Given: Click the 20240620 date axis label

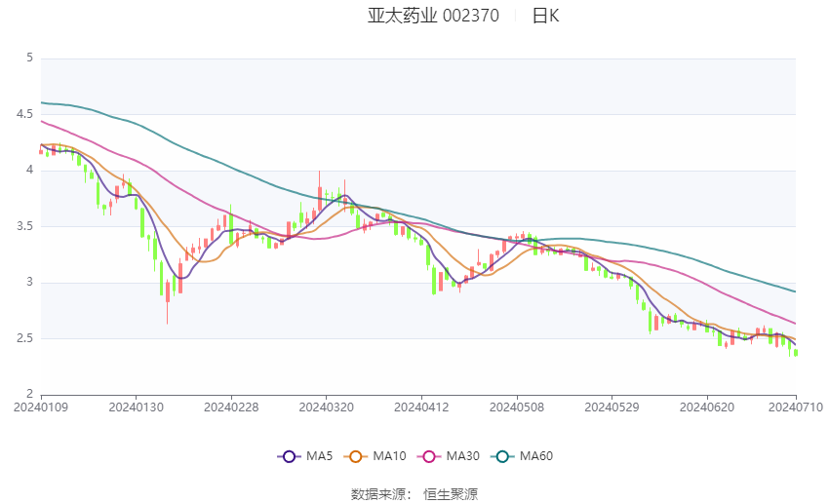Looking at the screenshot, I should click(706, 407).
